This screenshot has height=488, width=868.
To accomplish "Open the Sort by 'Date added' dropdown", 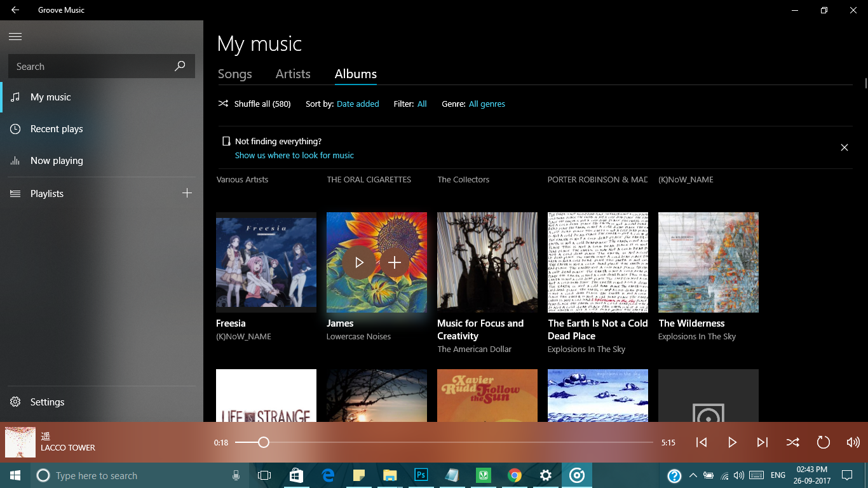I will 358,104.
